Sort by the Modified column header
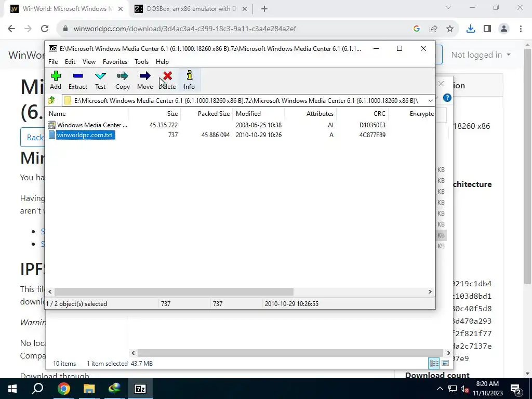Image resolution: width=532 pixels, height=399 pixels. (x=259, y=114)
